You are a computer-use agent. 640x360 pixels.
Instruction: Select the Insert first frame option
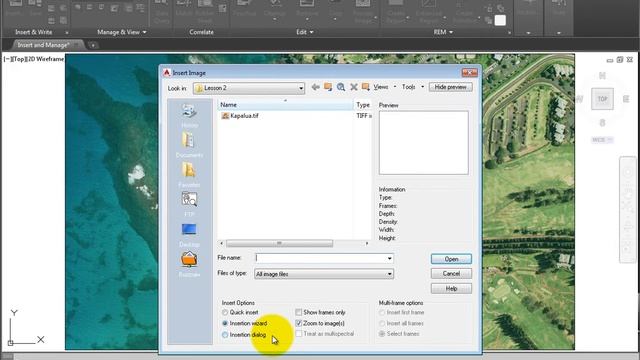pyautogui.click(x=382, y=312)
